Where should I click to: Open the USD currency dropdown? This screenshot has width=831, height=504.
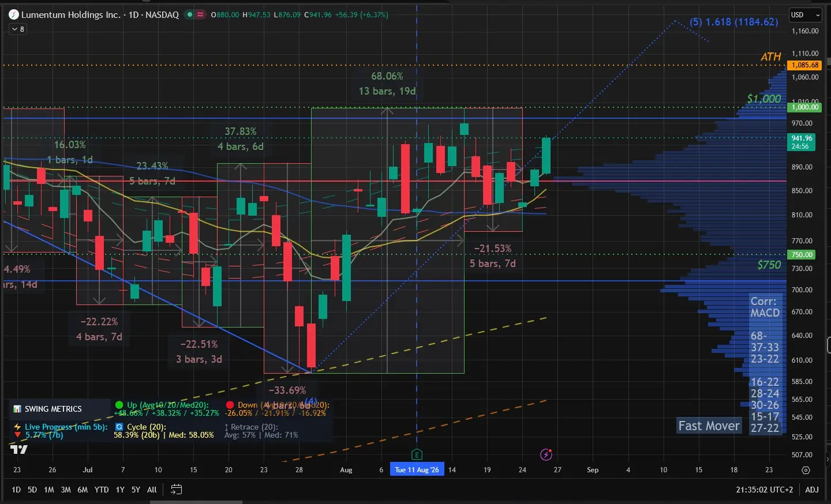click(x=806, y=14)
